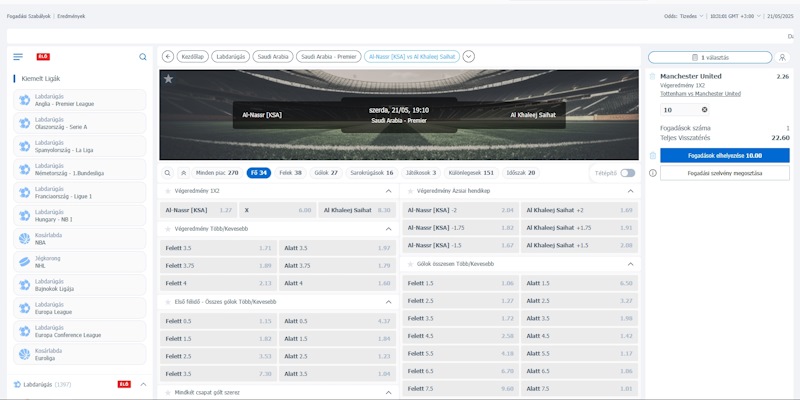Open Anglia - Premier League league
Image resolution: width=800 pixels, height=400 pixels.
point(80,100)
